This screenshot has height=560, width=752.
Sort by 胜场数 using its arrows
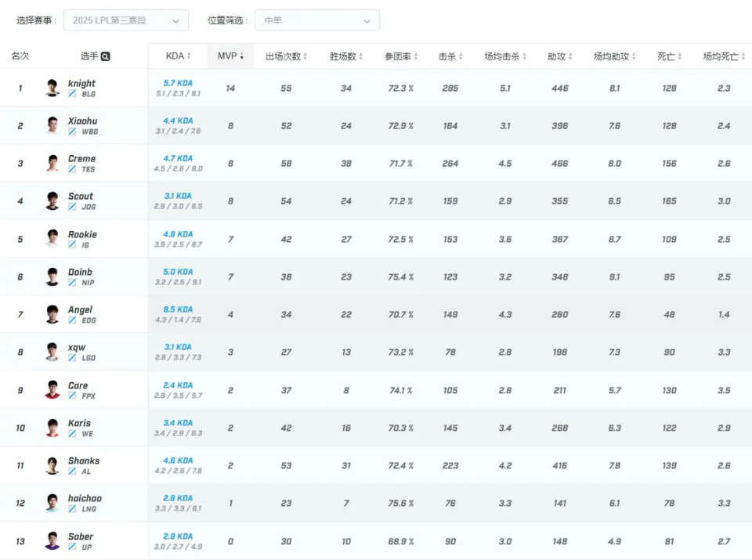(361, 56)
